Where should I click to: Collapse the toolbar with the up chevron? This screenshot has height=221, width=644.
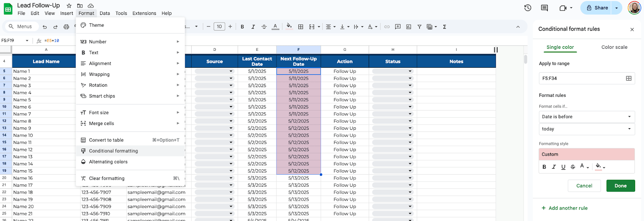(518, 27)
